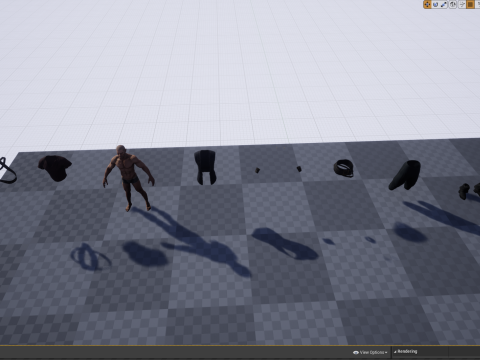This screenshot has width=480, height=360.
Task: Select the Scale gizmo tool
Action: [444, 4]
